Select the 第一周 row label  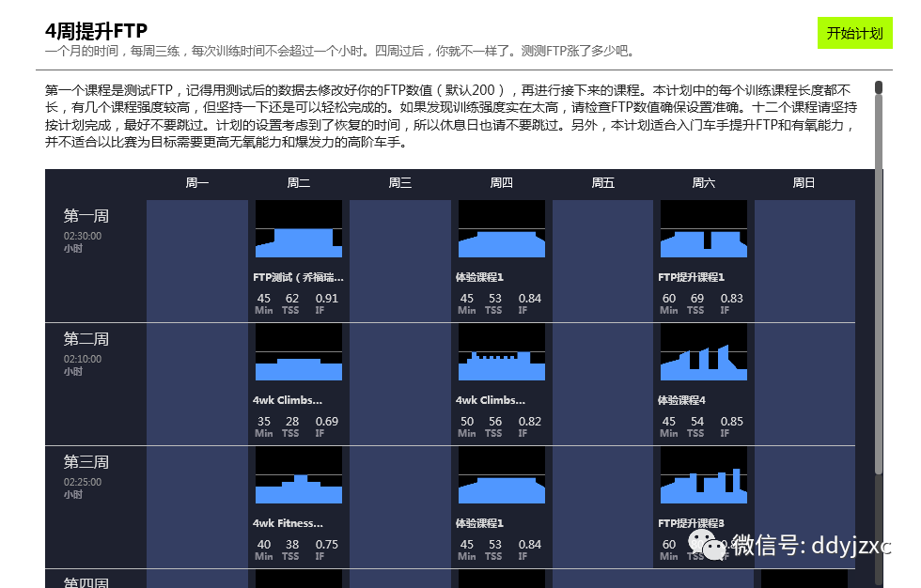(86, 216)
